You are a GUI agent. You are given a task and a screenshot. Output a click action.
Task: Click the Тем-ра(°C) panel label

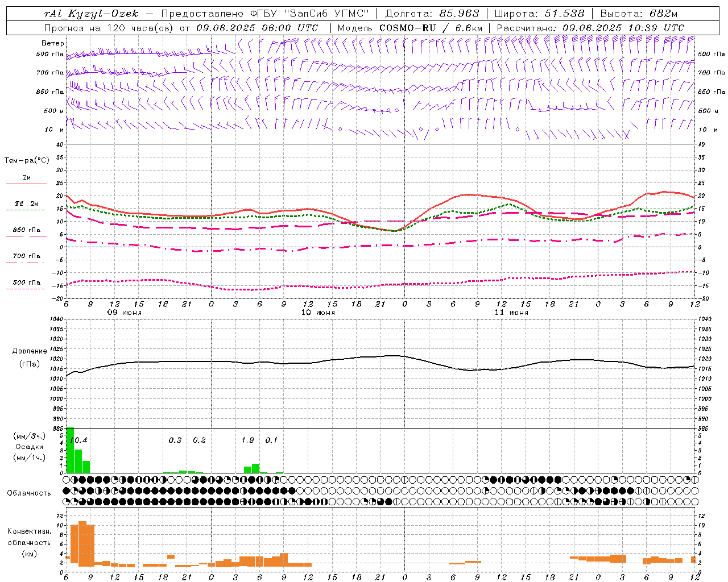[x=27, y=161]
